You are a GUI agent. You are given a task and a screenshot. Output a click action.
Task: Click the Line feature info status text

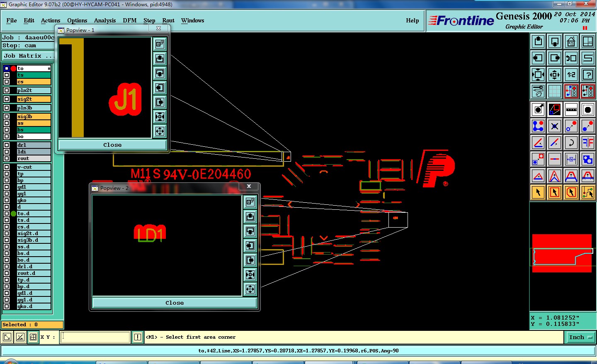coord(298,351)
